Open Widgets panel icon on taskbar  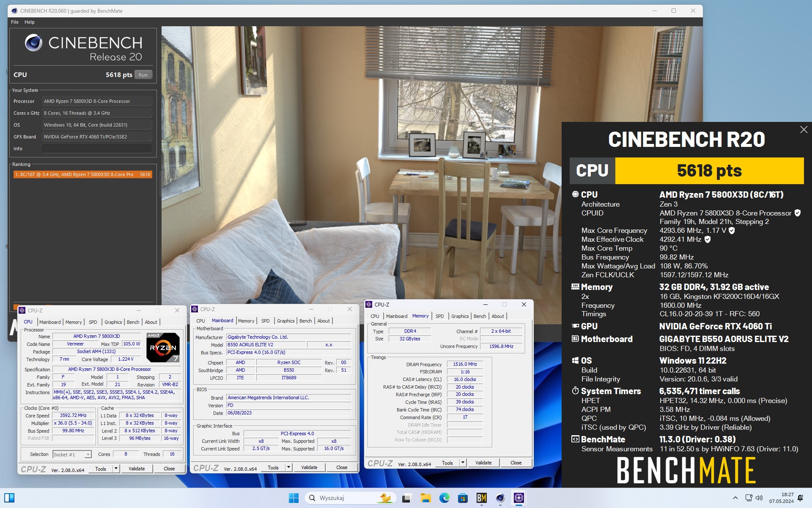[x=9, y=498]
